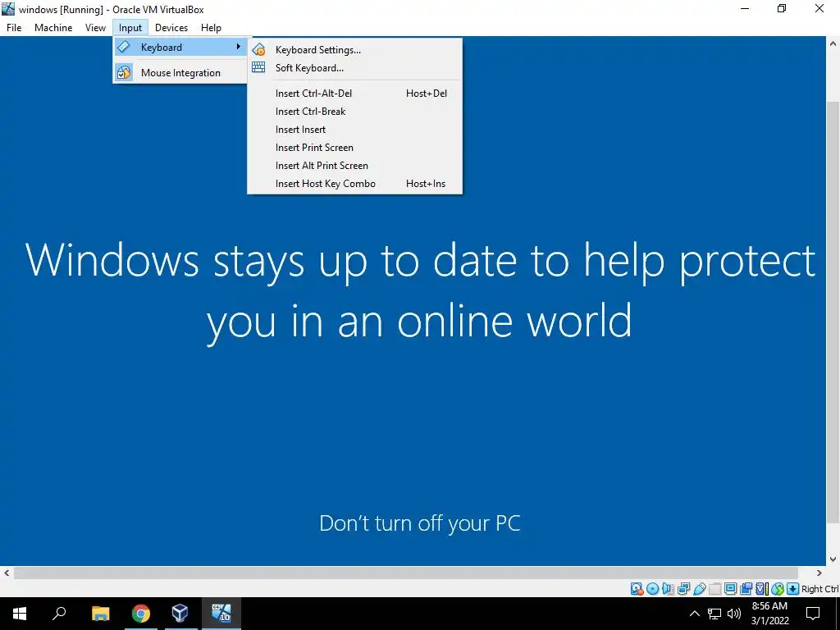This screenshot has width=840, height=630.
Task: Open the Machine menu
Action: point(53,27)
